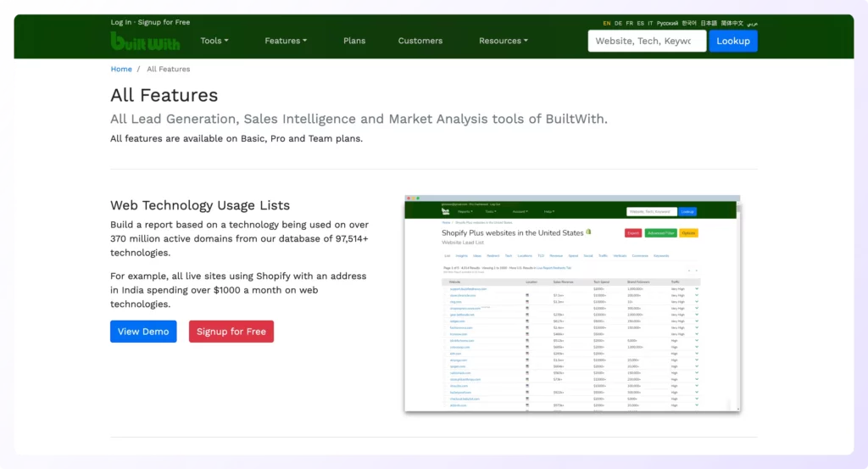Click the BuiltWith logo
The image size is (868, 469).
coord(145,41)
